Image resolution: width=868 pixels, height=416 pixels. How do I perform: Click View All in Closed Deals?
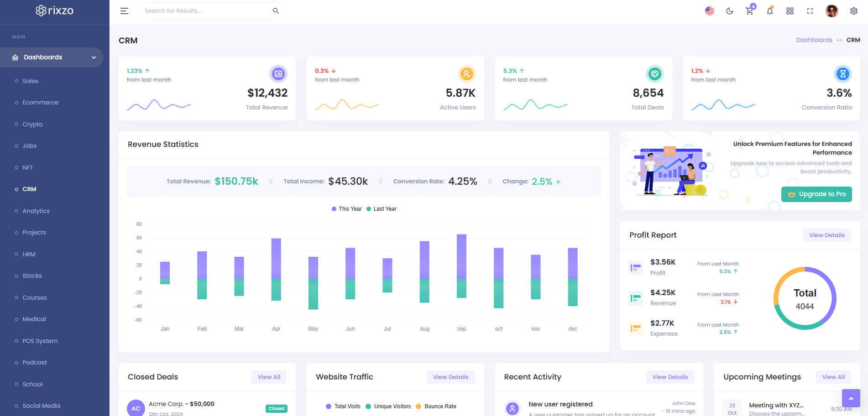(x=269, y=377)
